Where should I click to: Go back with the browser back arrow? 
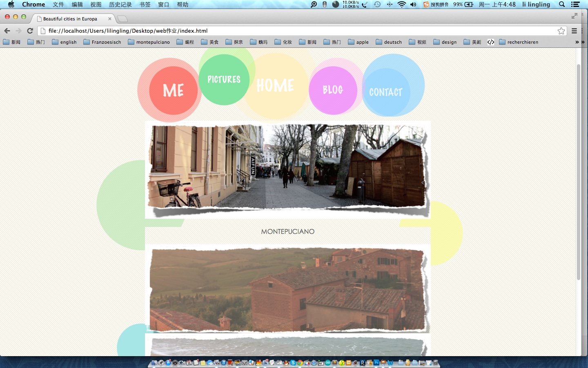pos(7,31)
